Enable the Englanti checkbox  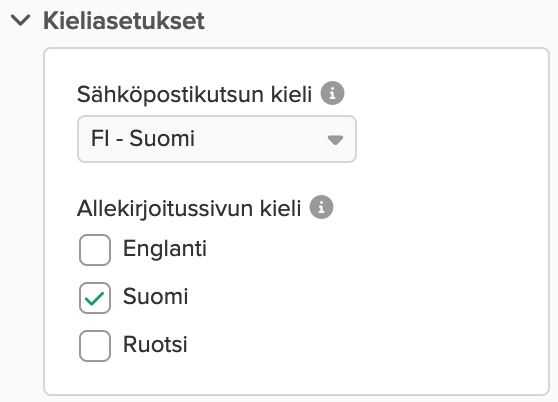tap(95, 250)
